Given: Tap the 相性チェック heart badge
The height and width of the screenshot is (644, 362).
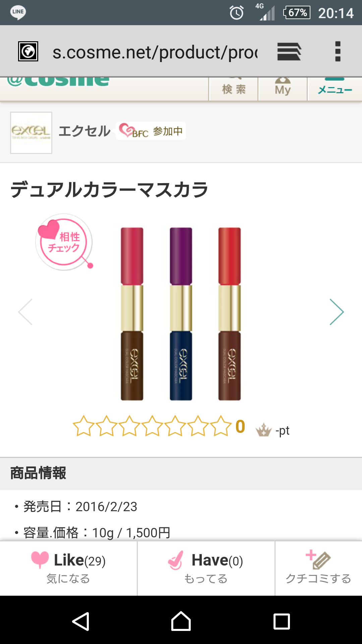Looking at the screenshot, I should [x=64, y=242].
